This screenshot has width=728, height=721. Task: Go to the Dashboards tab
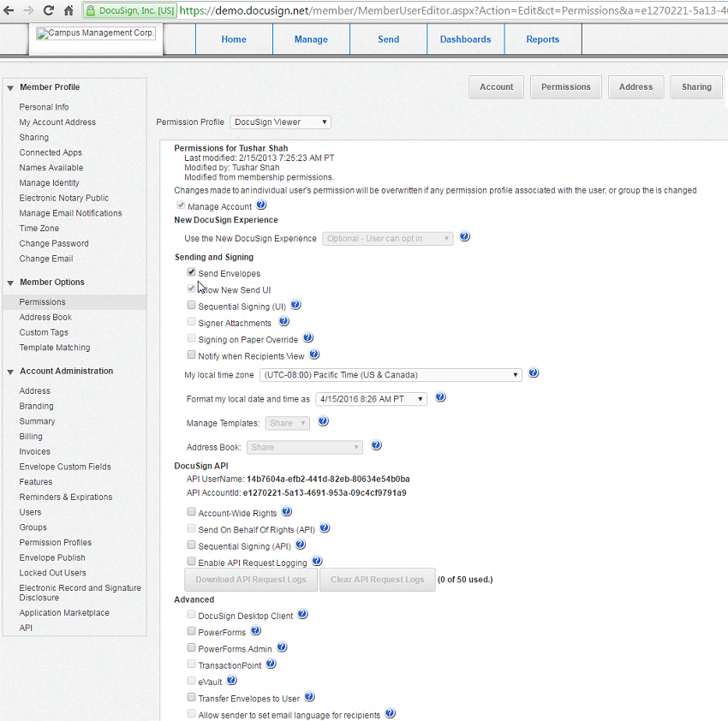465,39
